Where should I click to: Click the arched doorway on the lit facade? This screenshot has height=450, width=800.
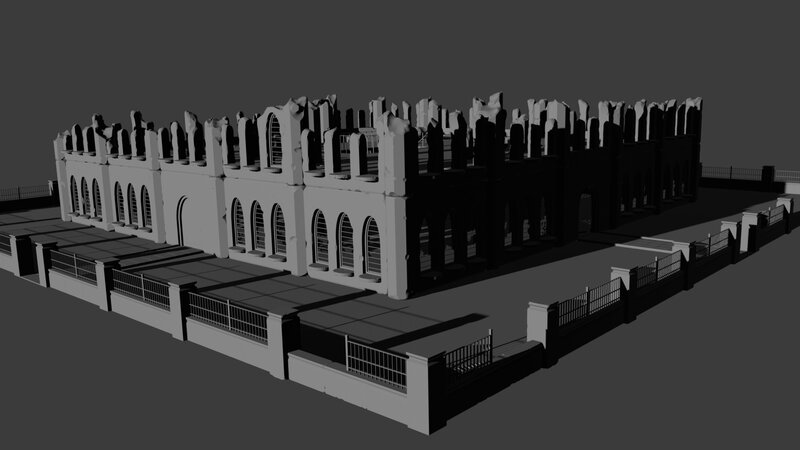coord(181,221)
